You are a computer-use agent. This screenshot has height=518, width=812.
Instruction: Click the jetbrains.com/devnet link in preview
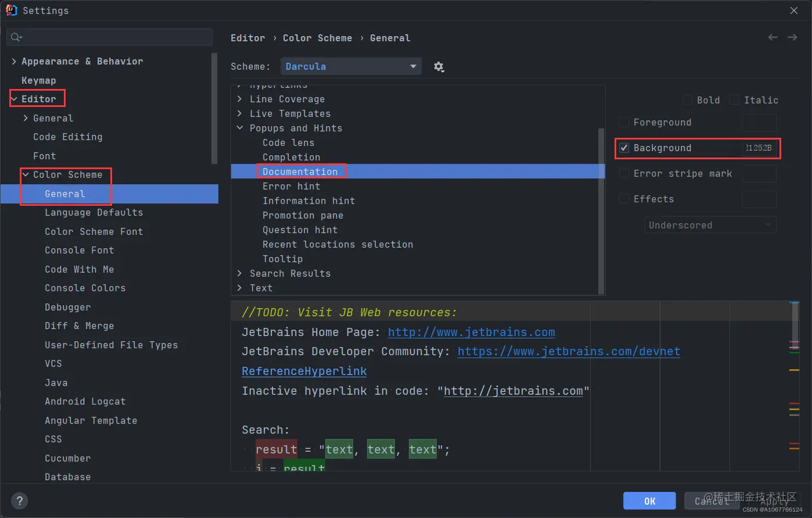click(569, 351)
